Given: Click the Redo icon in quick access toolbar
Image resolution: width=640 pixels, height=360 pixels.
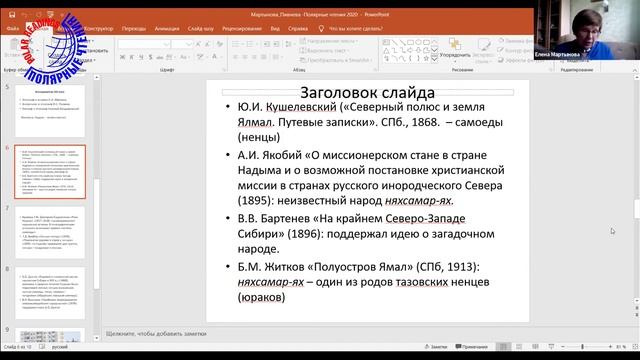Looking at the screenshot, I should coord(38,15).
